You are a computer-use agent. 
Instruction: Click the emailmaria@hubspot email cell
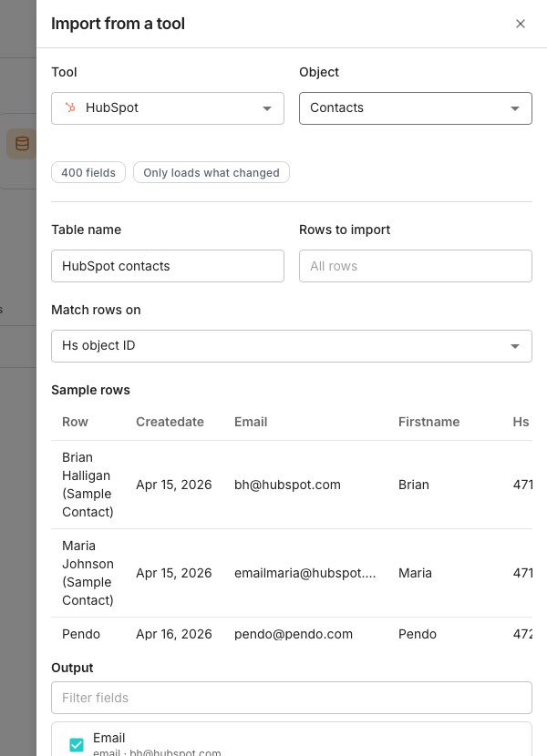click(x=304, y=573)
